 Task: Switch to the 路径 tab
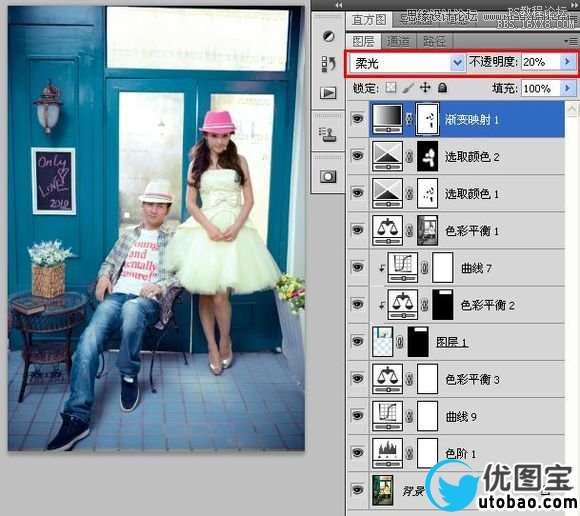point(434,41)
